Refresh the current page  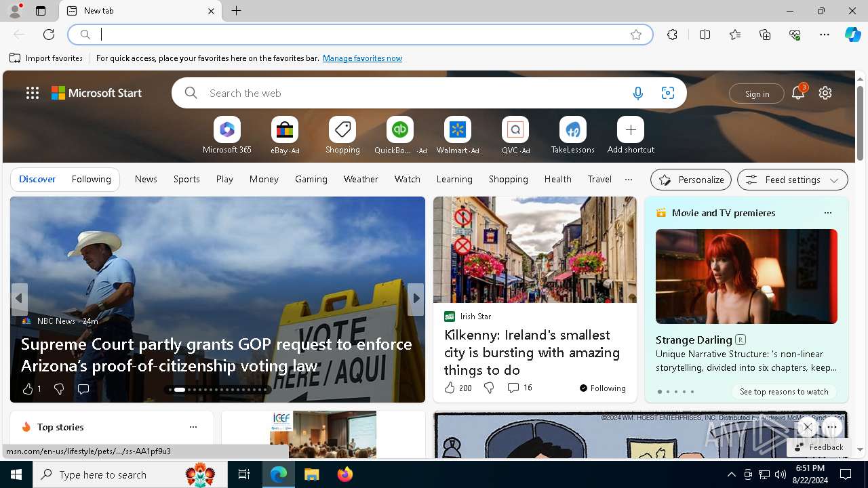pos(49,35)
